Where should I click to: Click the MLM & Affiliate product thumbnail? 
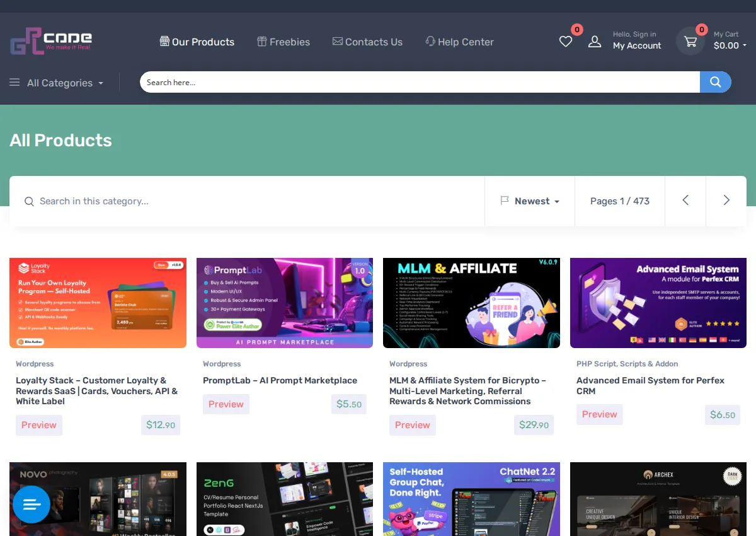click(471, 303)
